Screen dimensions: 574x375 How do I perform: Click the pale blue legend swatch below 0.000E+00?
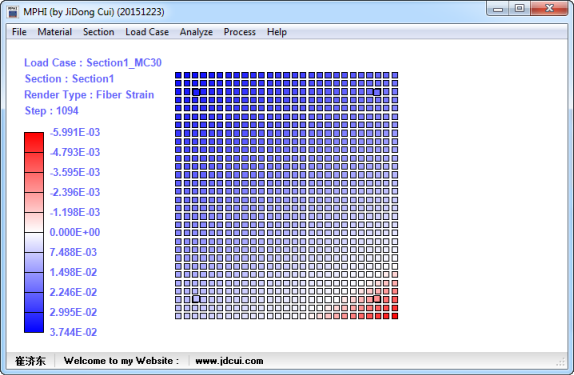(34, 242)
